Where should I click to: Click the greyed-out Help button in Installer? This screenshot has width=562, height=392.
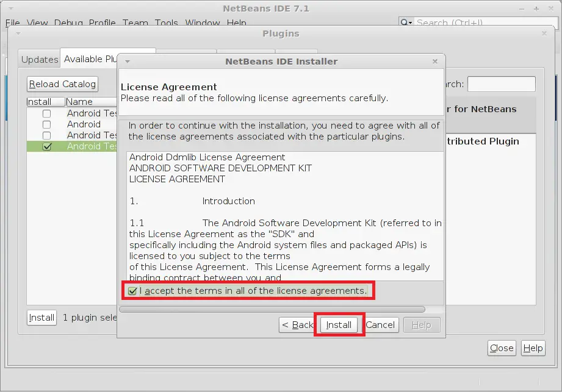tap(422, 325)
